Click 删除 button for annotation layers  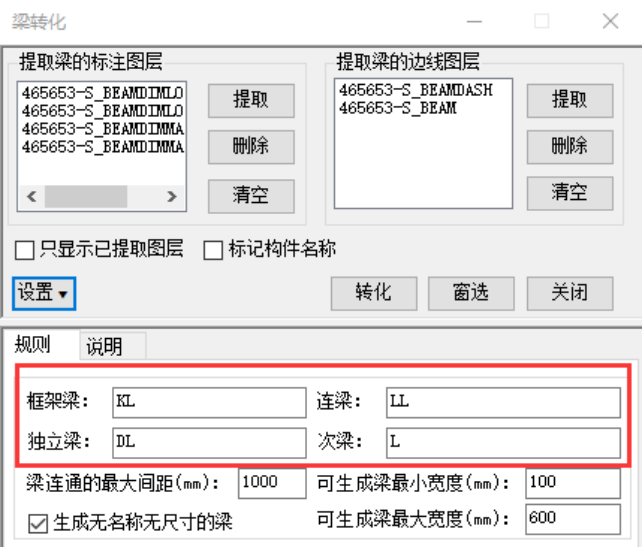pyautogui.click(x=250, y=147)
